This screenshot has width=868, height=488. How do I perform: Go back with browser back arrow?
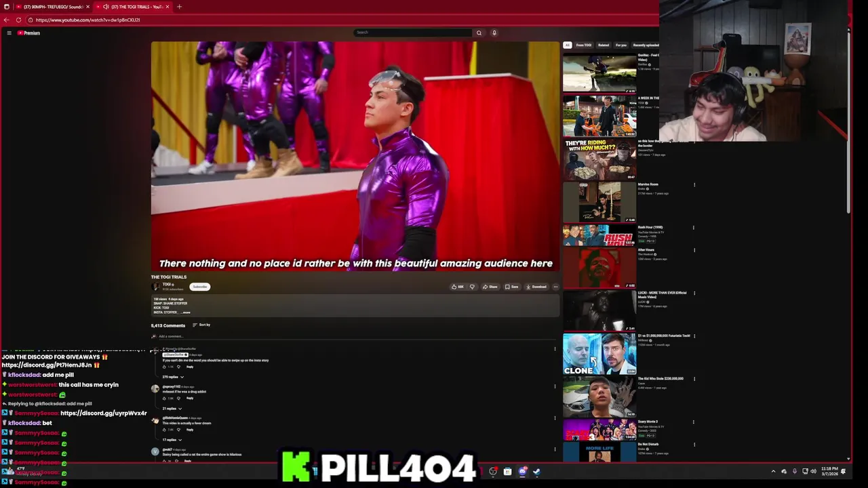pyautogui.click(x=6, y=20)
